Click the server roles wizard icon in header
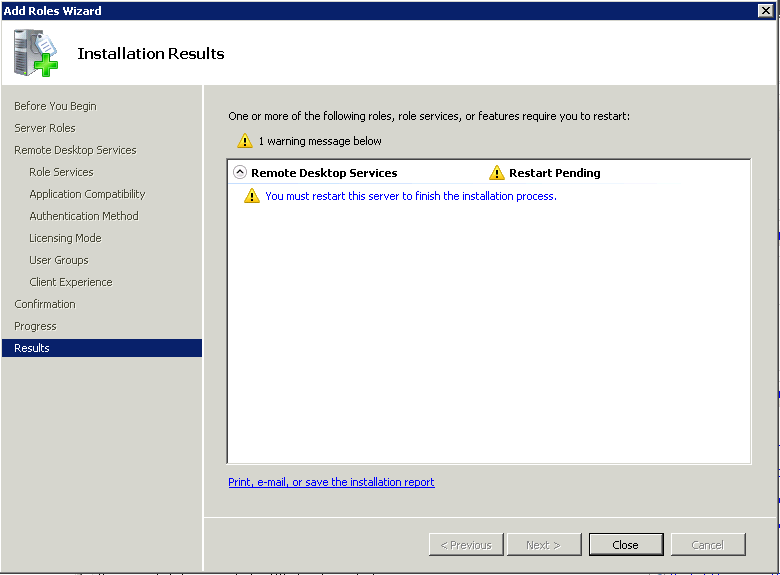The image size is (780, 575). pyautogui.click(x=35, y=53)
